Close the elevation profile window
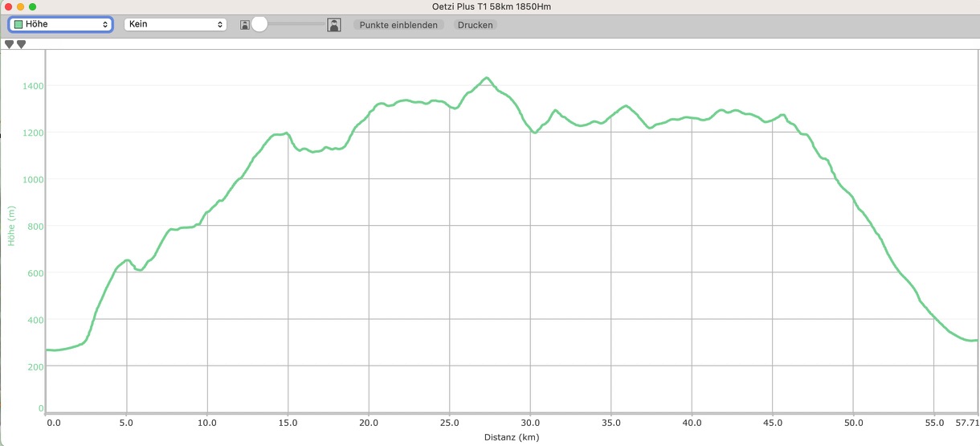Viewport: 980px width, 446px height. (x=9, y=6)
